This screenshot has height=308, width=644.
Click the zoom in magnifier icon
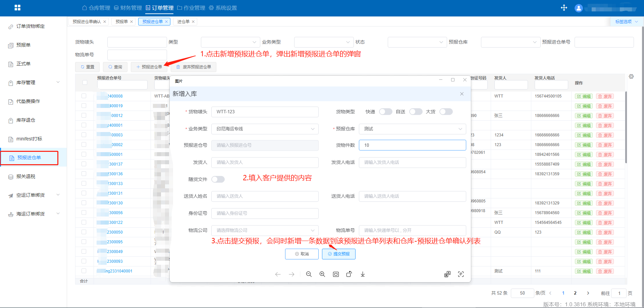click(322, 274)
